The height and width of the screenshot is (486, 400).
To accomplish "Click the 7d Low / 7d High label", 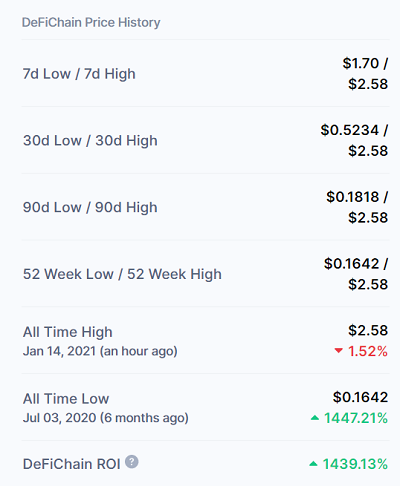I will pos(79,74).
